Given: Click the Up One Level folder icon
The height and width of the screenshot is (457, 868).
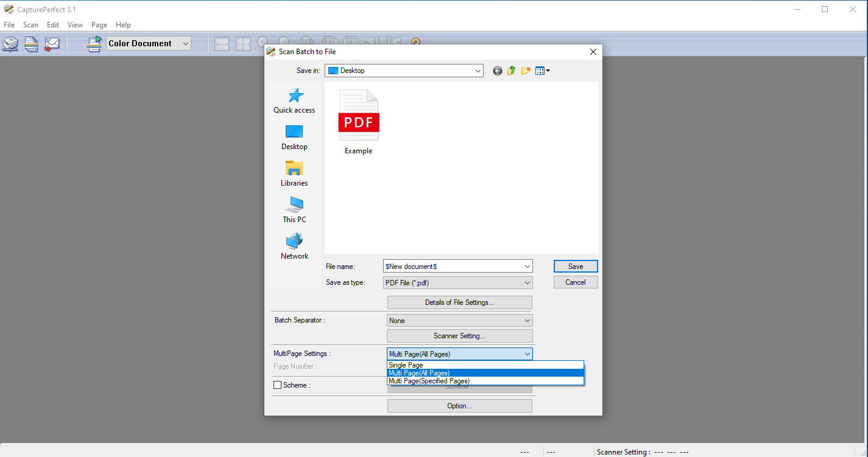Looking at the screenshot, I should click(512, 71).
